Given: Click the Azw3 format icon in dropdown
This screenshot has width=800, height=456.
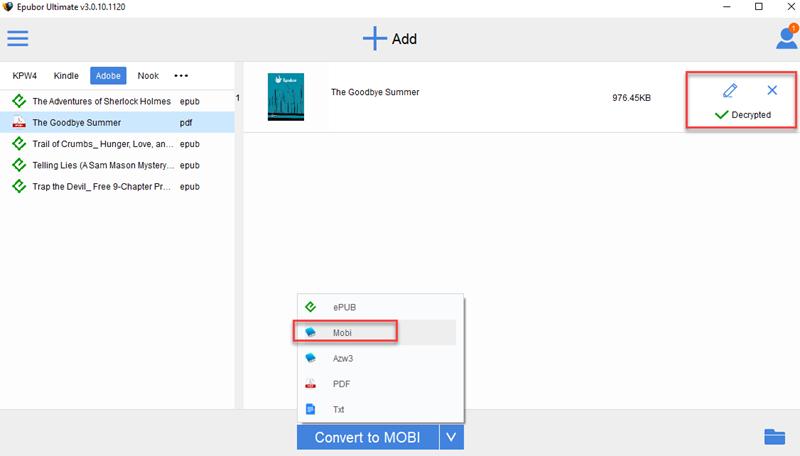Looking at the screenshot, I should [x=311, y=358].
